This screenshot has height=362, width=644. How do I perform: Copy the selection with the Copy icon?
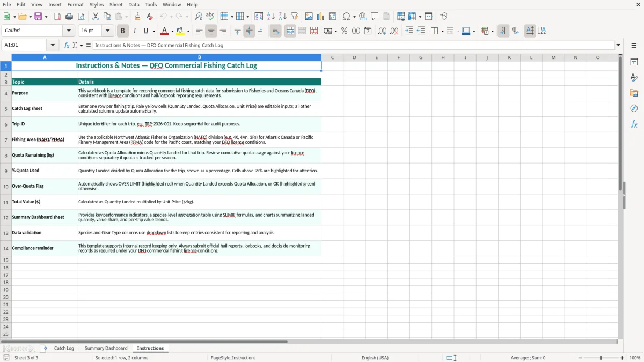point(107,17)
